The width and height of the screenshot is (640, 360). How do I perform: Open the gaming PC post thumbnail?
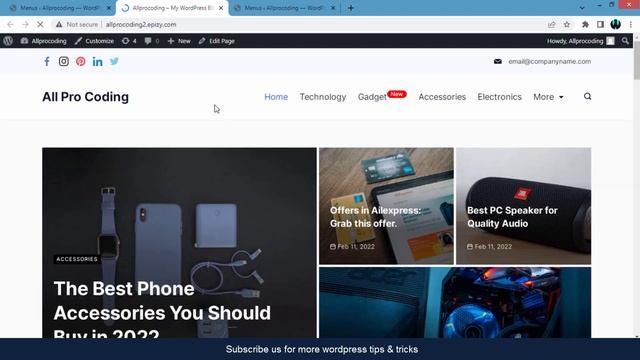click(x=455, y=302)
